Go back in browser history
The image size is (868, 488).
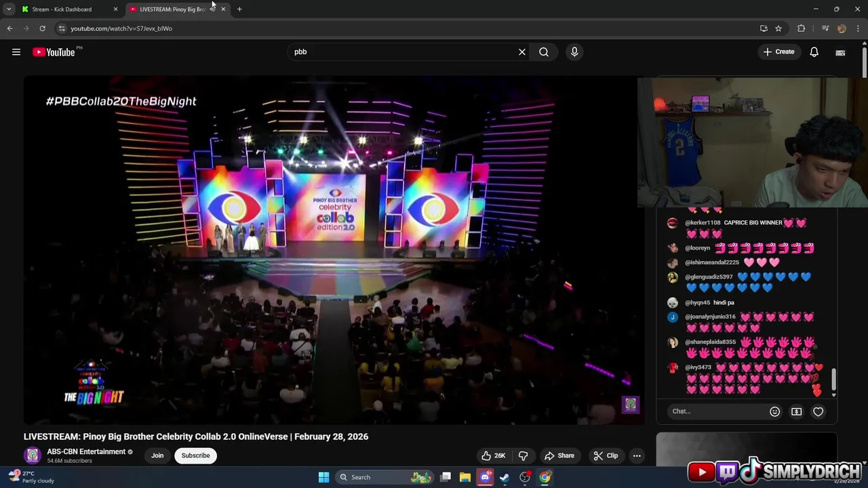9,28
